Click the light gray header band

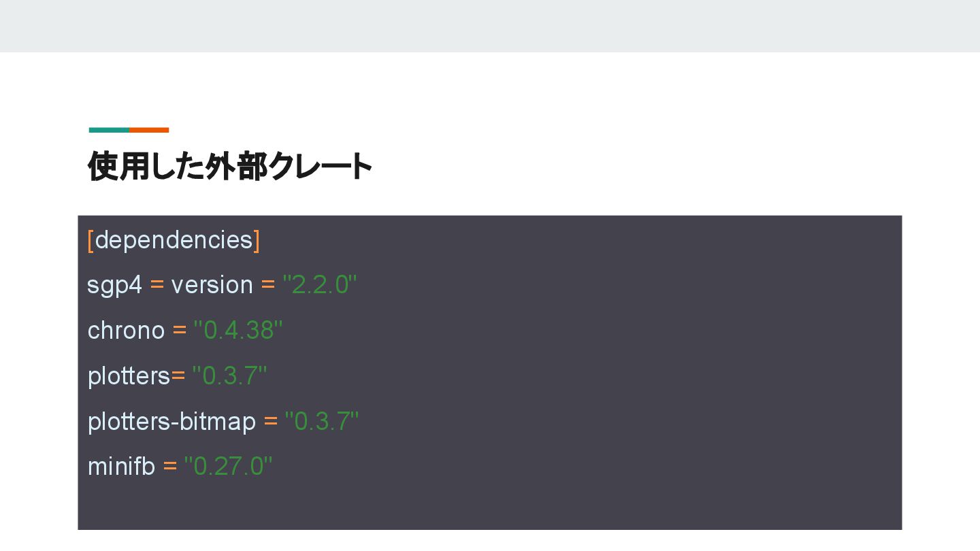pyautogui.click(x=490, y=26)
